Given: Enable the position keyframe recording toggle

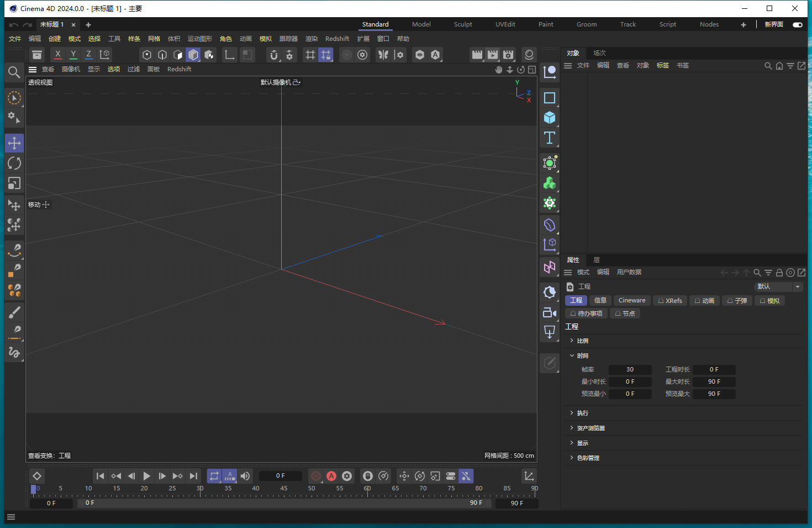Looking at the screenshot, I should tap(404, 476).
